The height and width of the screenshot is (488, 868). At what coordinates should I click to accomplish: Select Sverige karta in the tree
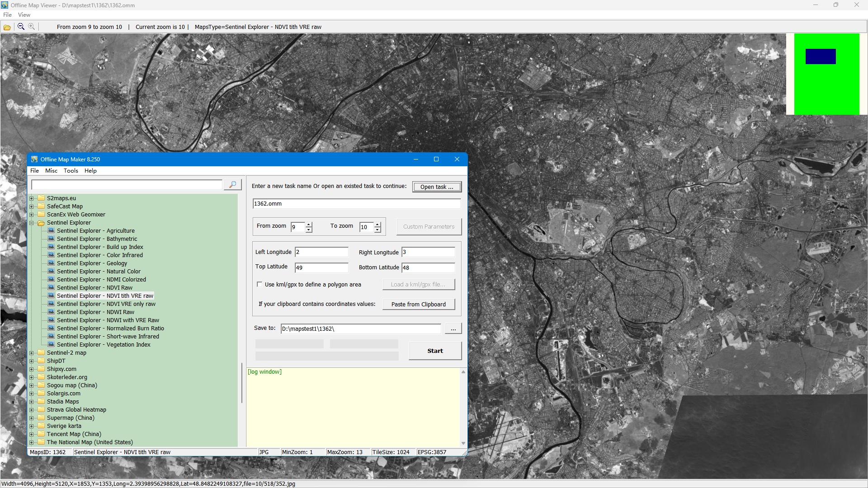click(64, 426)
